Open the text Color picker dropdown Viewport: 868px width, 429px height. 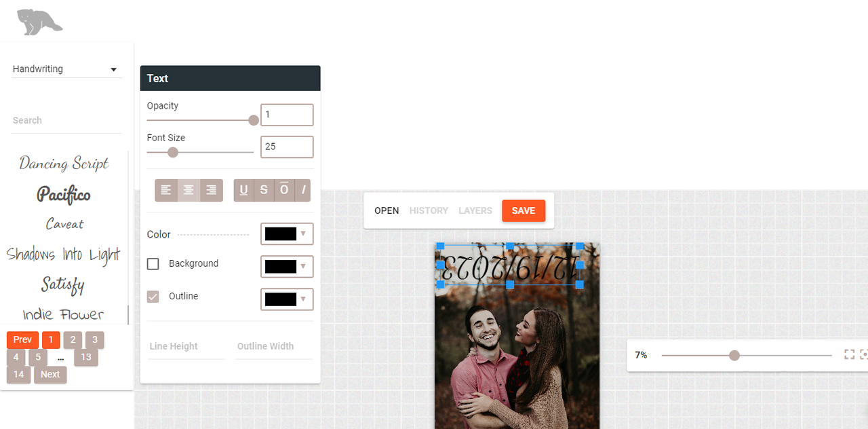pyautogui.click(x=287, y=234)
